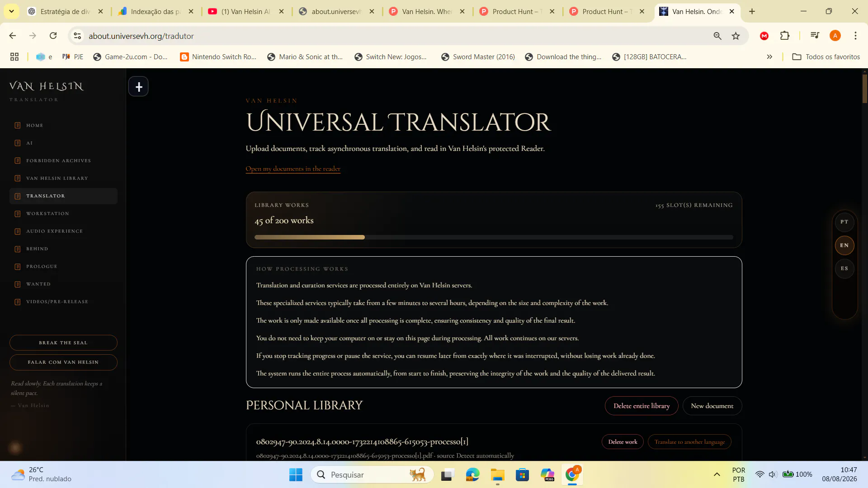This screenshot has width=868, height=488.
Task: Select English (EN) language option
Action: click(x=844, y=245)
